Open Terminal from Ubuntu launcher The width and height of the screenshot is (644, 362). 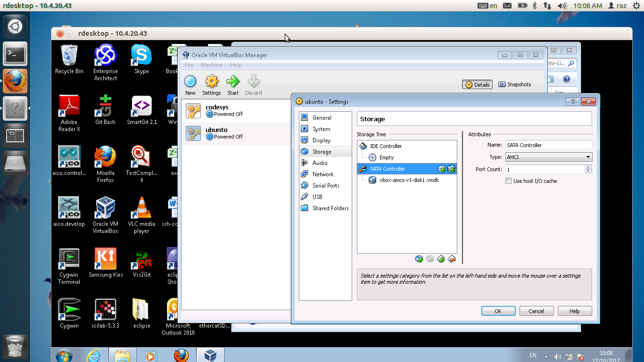pos(15,54)
